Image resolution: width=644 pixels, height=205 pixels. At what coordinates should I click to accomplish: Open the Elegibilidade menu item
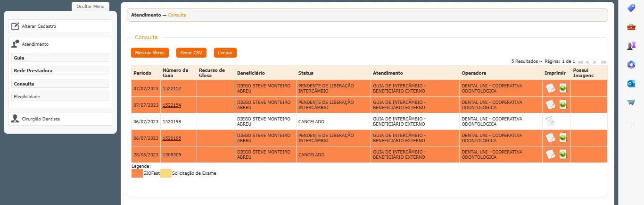(60, 96)
